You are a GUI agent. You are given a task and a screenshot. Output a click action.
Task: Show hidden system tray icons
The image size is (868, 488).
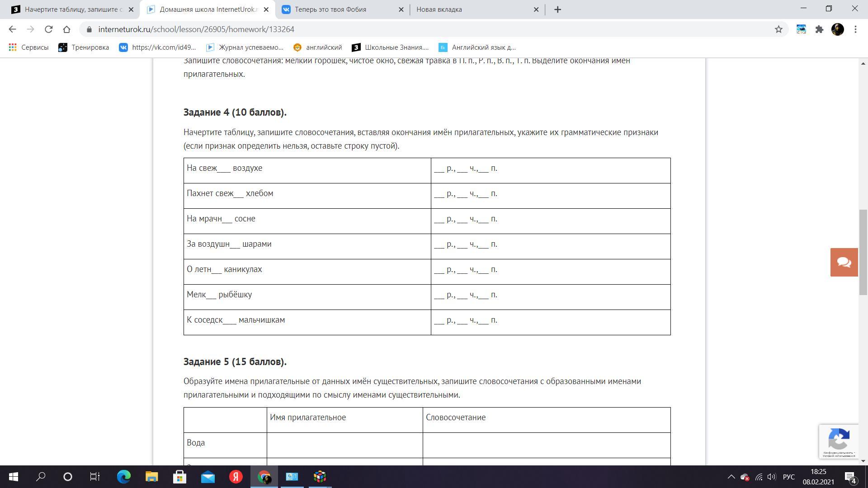[731, 477]
